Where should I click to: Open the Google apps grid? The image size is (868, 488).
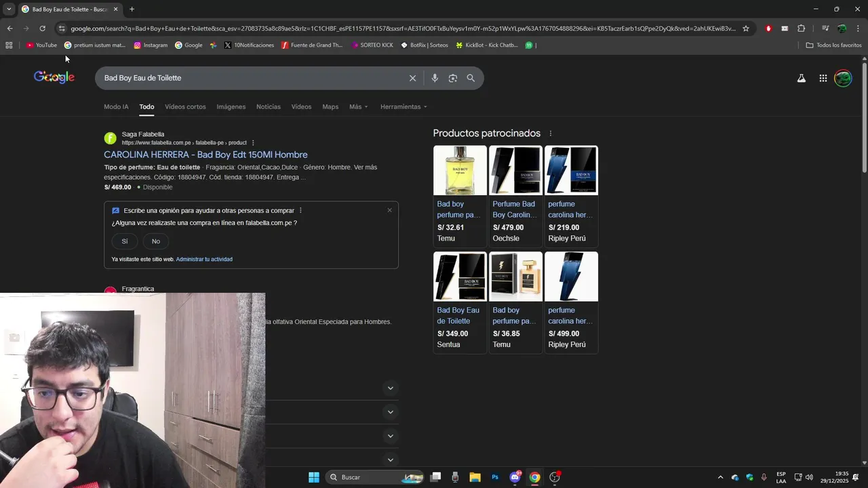823,78
